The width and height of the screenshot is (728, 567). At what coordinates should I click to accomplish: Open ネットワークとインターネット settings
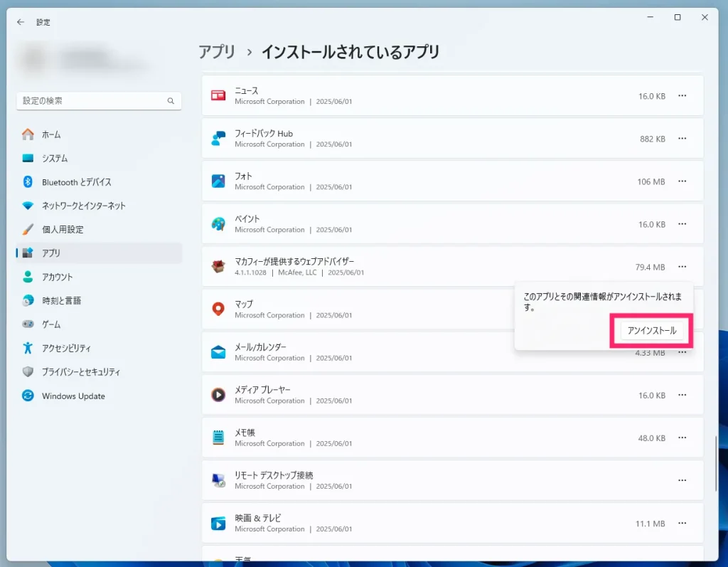pyautogui.click(x=98, y=206)
